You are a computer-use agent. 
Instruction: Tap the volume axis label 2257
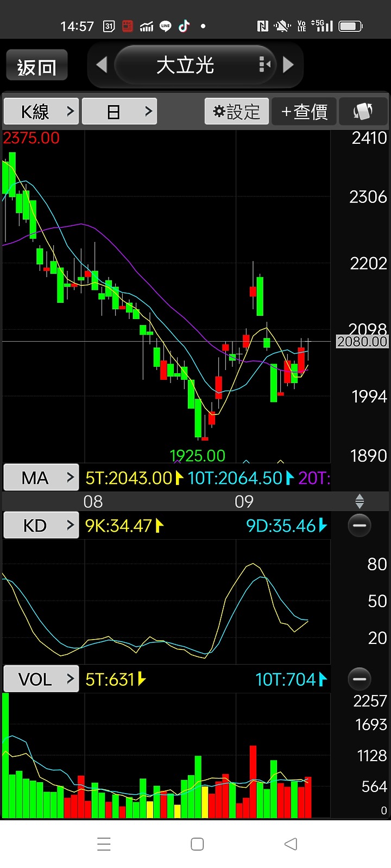[370, 701]
